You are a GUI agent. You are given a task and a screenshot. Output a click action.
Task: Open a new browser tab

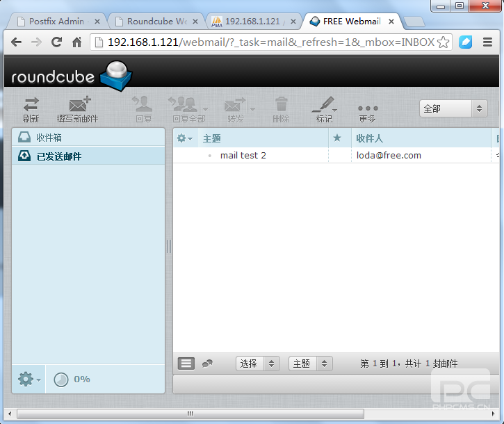[414, 22]
